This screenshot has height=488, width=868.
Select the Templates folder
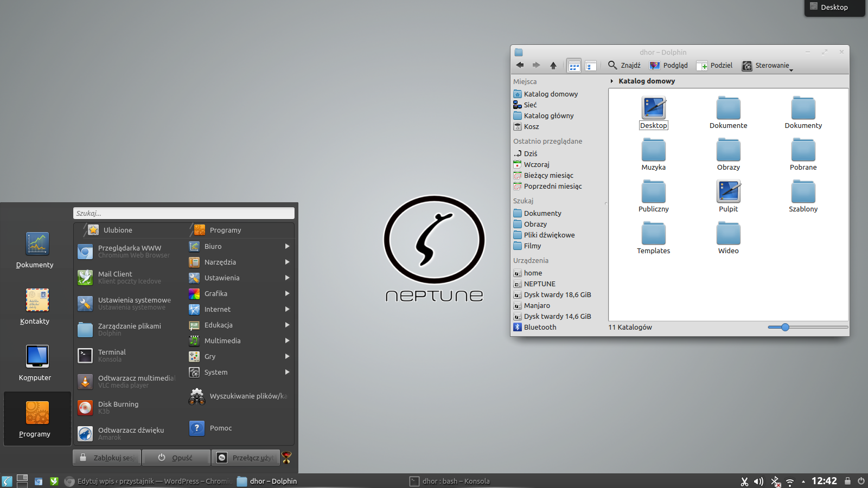pyautogui.click(x=654, y=238)
